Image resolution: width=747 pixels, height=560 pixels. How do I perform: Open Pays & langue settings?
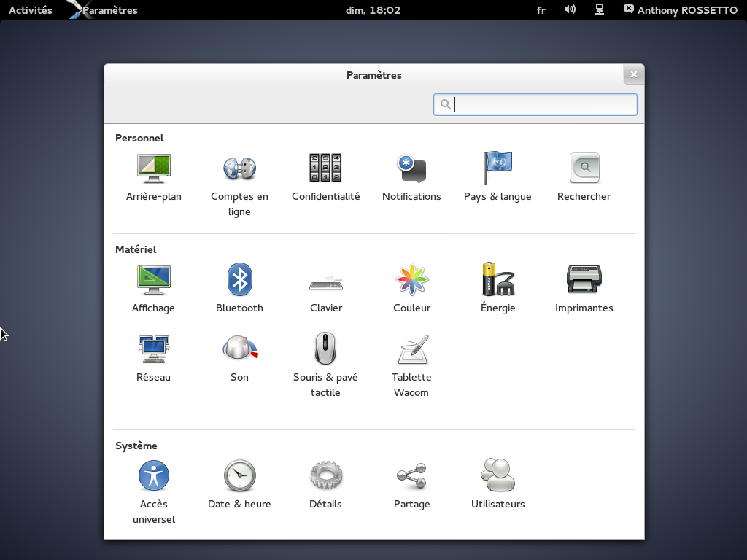pyautogui.click(x=498, y=177)
